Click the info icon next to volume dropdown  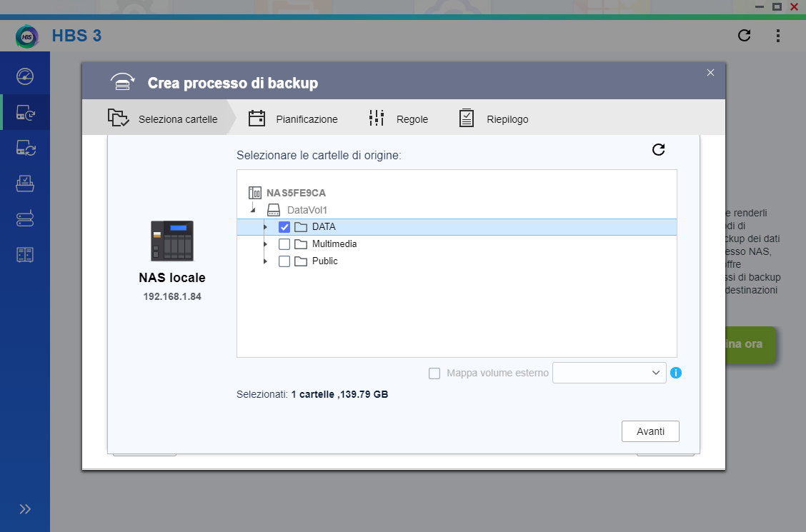pos(676,373)
